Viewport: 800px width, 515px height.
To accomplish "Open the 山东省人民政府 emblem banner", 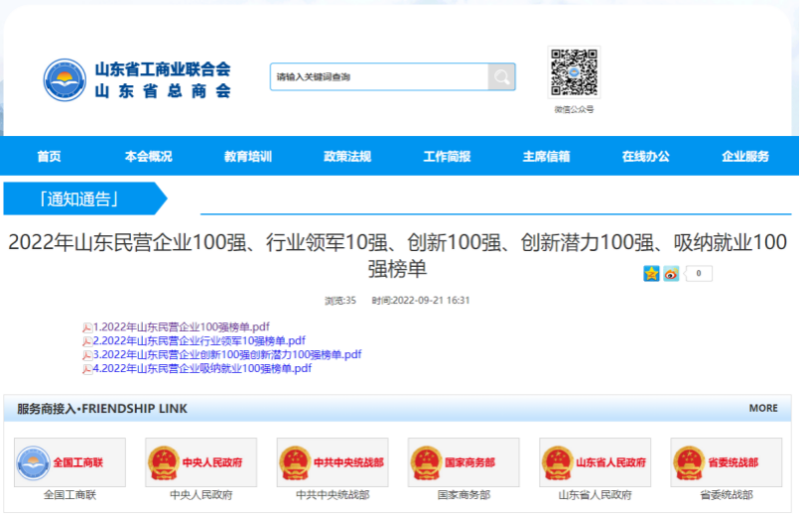I will (595, 462).
